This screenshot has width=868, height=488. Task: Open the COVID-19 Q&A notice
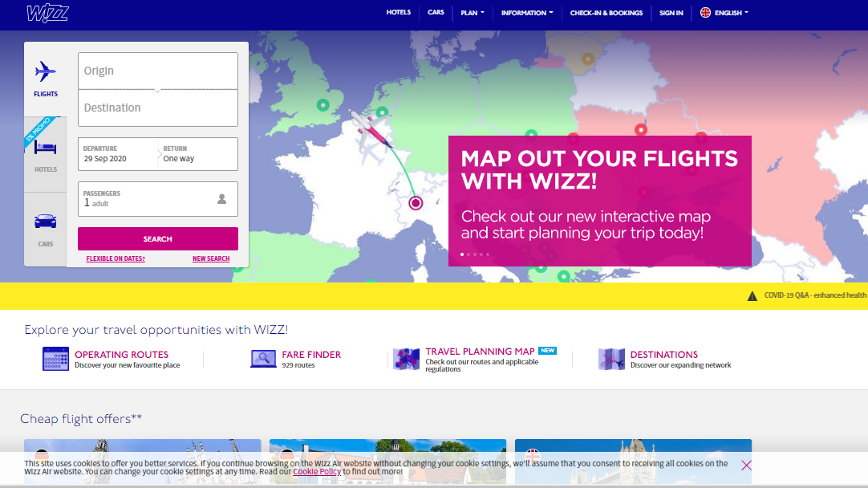(x=815, y=295)
